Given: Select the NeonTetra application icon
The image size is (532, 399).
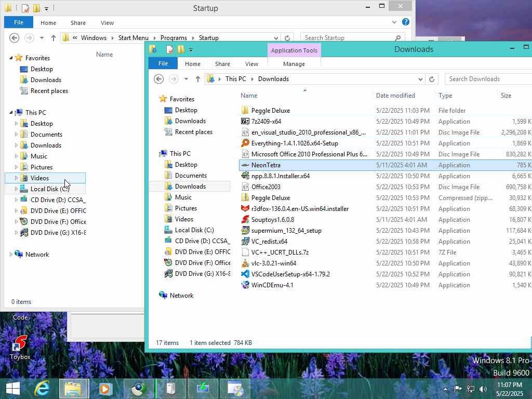Looking at the screenshot, I should [245, 165].
